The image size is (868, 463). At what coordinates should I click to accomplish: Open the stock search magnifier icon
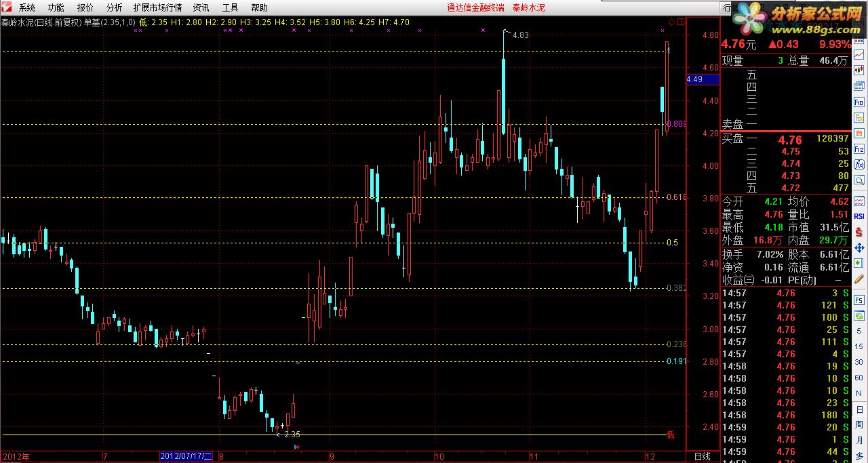click(x=859, y=180)
